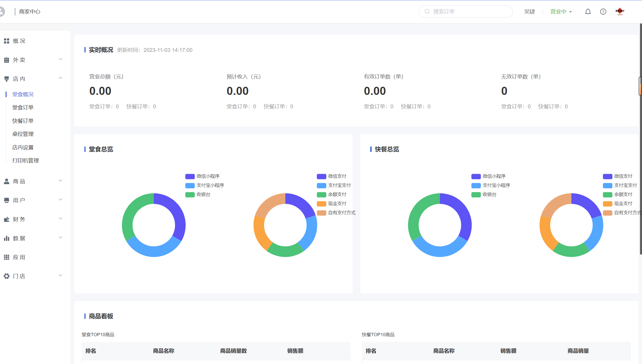642x364 pixels.
Task: Click the 门店 gear icon
Action: click(x=7, y=276)
